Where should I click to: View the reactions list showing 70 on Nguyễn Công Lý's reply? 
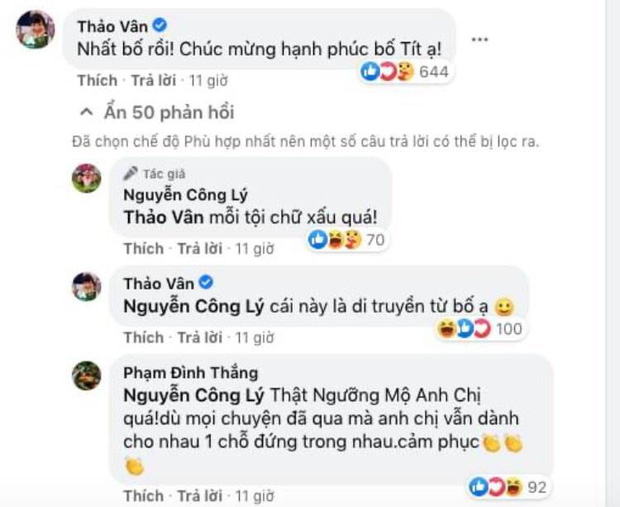tap(347, 240)
